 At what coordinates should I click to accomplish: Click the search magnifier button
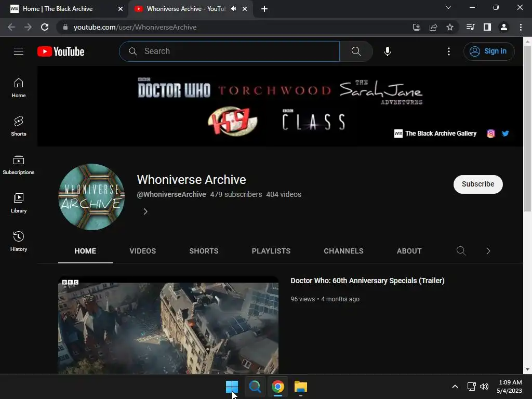click(356, 51)
